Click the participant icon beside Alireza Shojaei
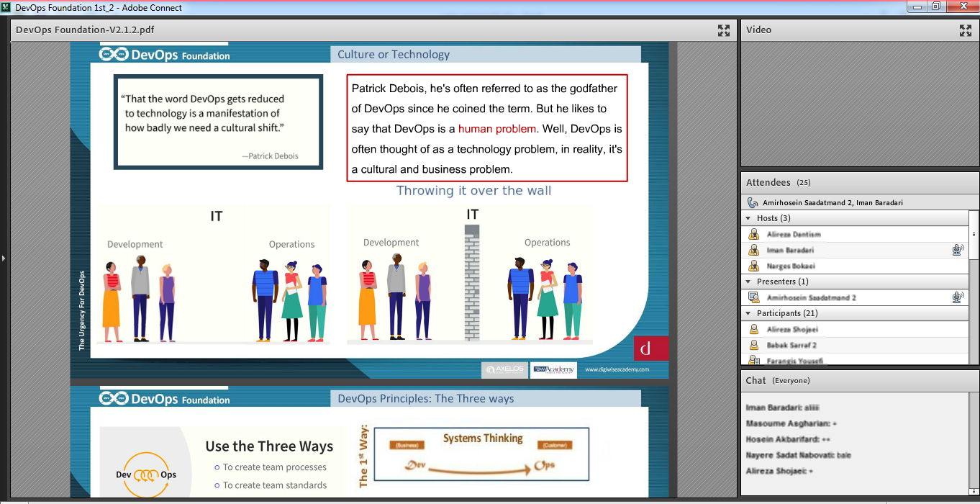980x504 pixels. point(753,329)
